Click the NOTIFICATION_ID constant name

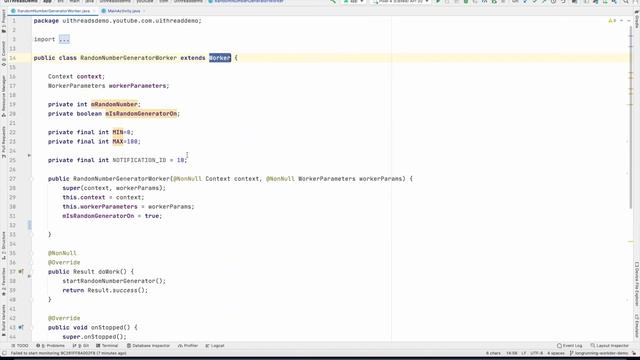point(139,160)
